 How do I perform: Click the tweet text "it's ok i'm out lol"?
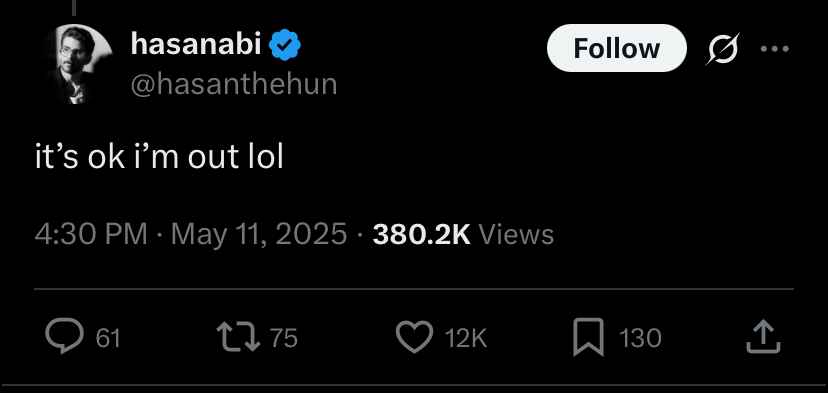(159, 157)
